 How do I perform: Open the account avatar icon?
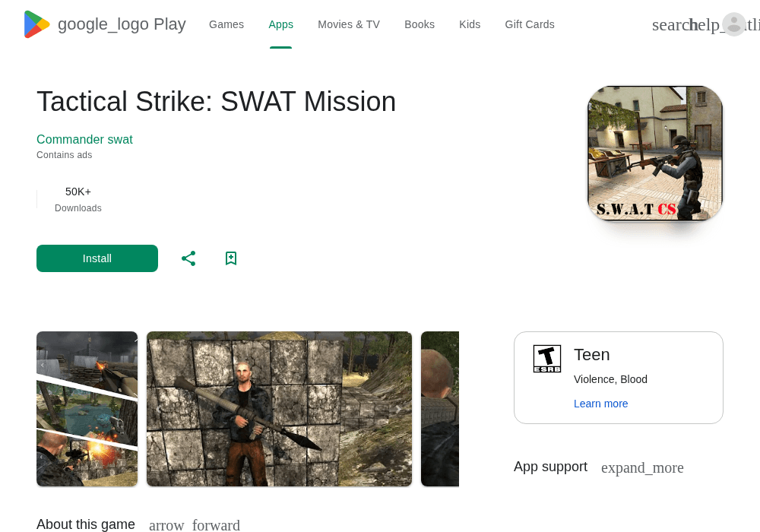pyautogui.click(x=734, y=24)
